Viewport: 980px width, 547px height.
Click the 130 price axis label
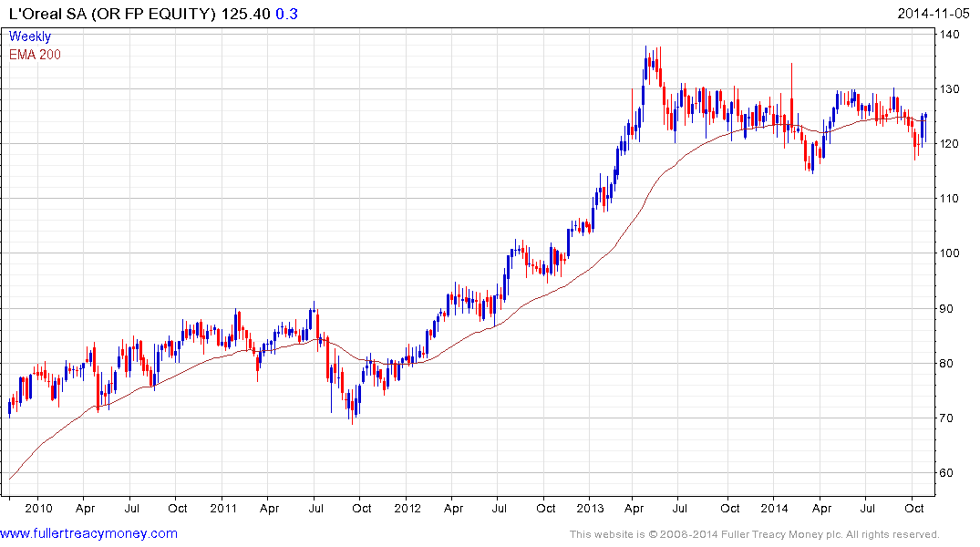point(949,89)
